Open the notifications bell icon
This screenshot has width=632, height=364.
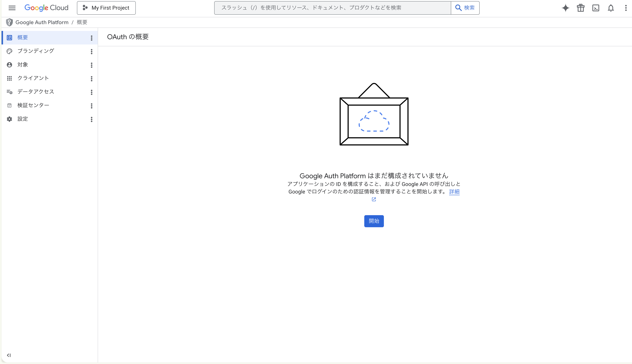click(611, 8)
